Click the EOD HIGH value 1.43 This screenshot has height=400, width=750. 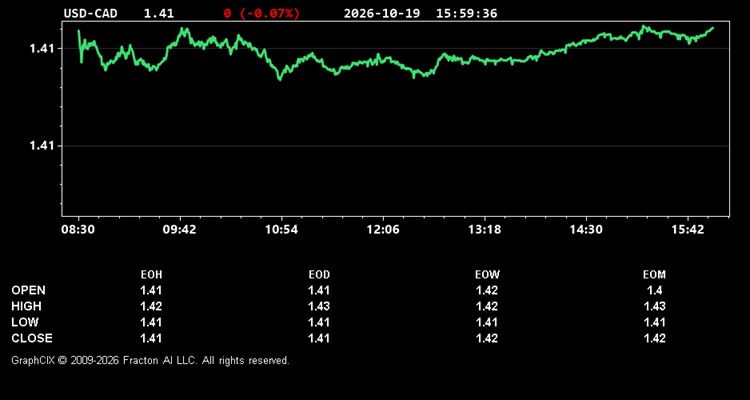pos(319,306)
